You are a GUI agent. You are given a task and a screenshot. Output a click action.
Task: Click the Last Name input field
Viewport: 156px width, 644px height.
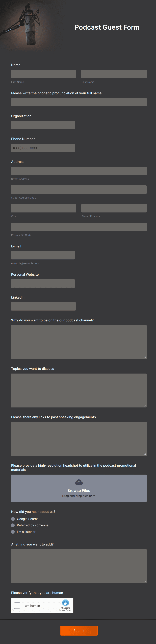(x=114, y=74)
